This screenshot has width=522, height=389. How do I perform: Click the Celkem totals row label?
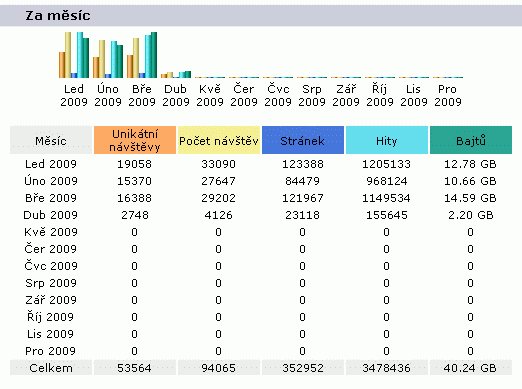tap(51, 368)
